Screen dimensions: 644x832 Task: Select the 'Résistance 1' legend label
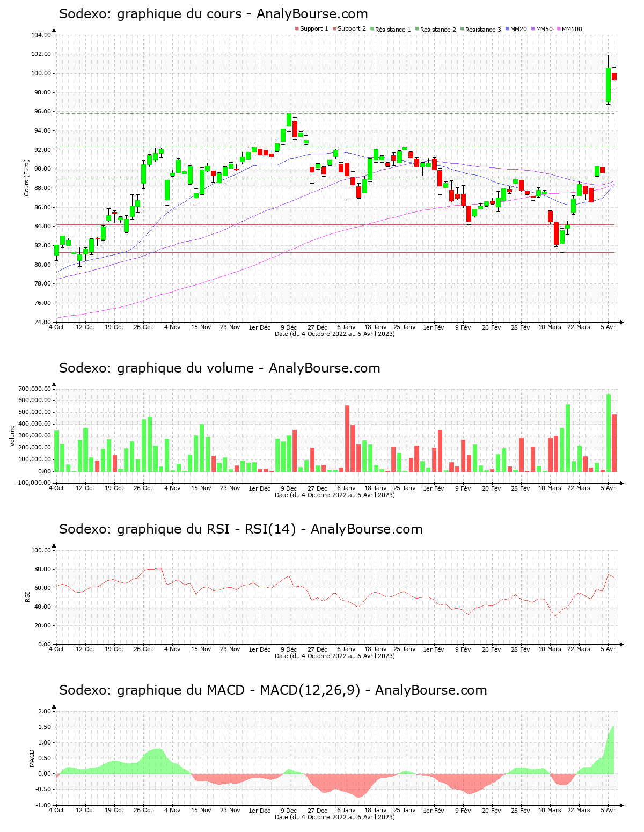click(x=393, y=29)
